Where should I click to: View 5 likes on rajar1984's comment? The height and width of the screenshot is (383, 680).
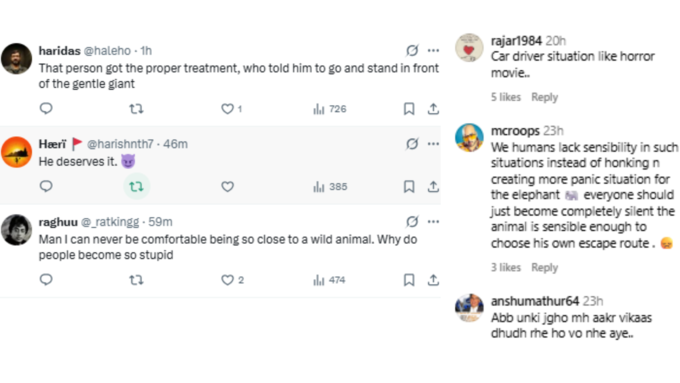coord(506,97)
